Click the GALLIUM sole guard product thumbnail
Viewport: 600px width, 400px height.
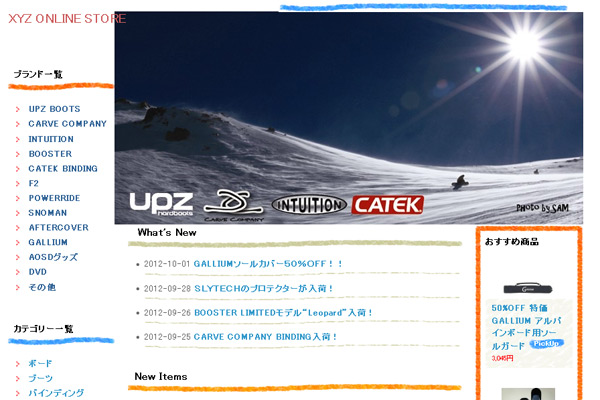(x=528, y=288)
